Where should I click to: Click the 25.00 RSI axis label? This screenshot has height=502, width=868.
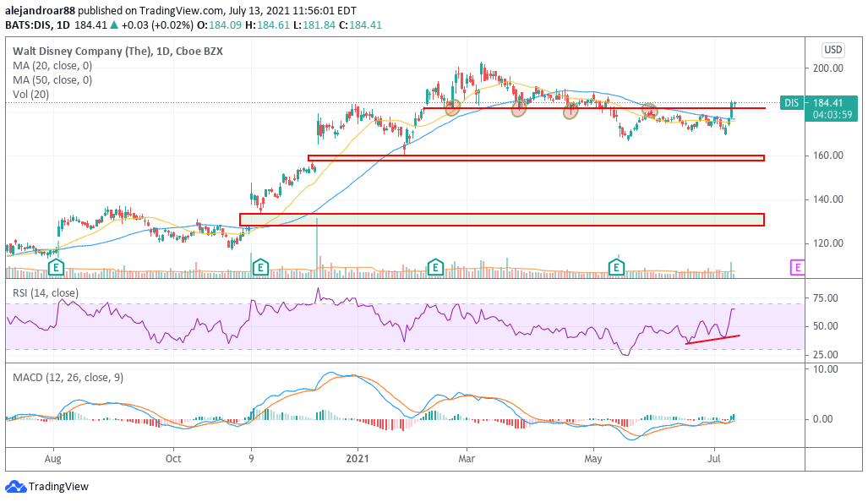click(825, 355)
